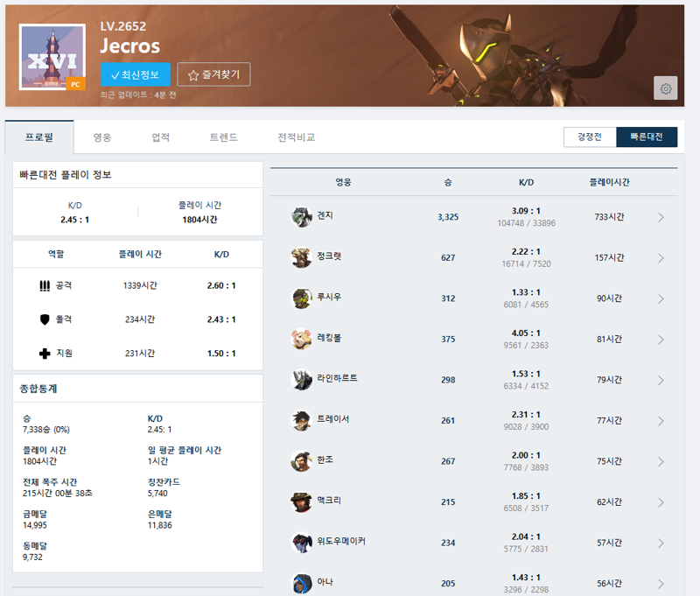
Task: Click the 3,325 wins value
Action: click(x=448, y=217)
